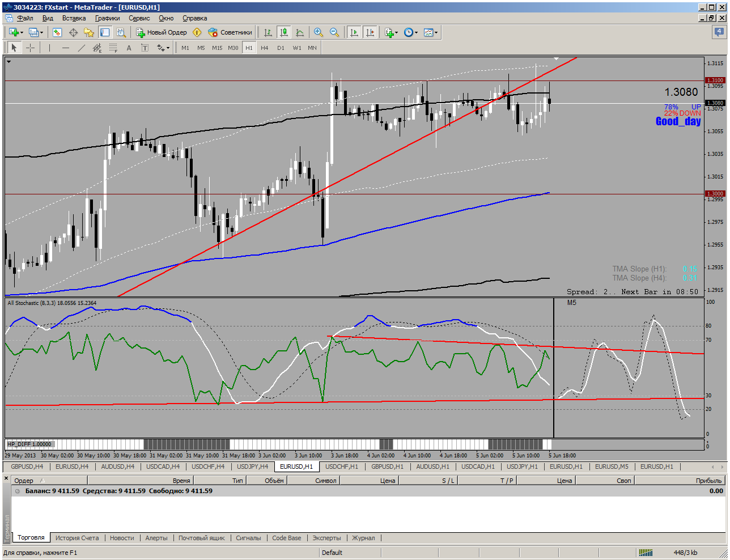Zoom out of the chart
Screen dimensions: 730x560
[x=334, y=32]
